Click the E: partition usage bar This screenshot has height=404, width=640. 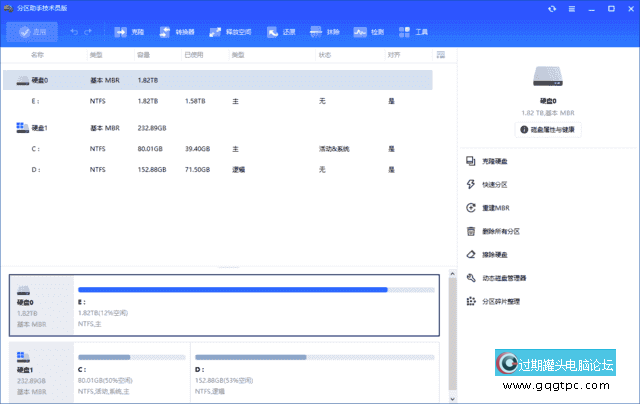tap(255, 290)
